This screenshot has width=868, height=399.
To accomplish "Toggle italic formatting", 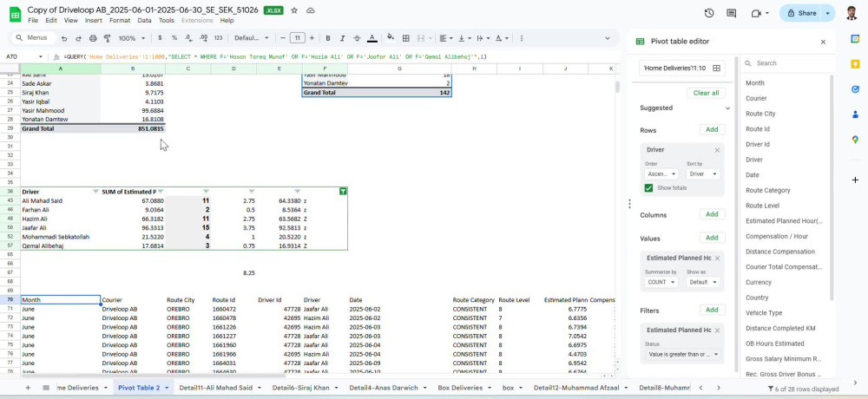I will pyautogui.click(x=343, y=38).
